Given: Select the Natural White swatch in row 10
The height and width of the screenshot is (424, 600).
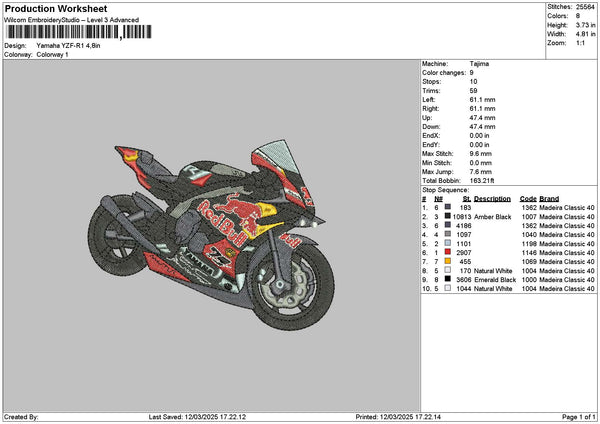Looking at the screenshot, I should (448, 288).
